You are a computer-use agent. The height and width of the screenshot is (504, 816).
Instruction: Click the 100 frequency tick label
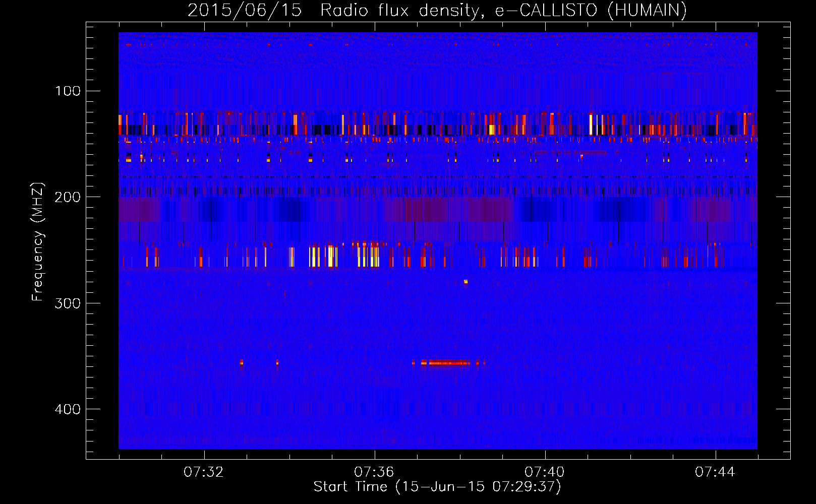tap(68, 91)
